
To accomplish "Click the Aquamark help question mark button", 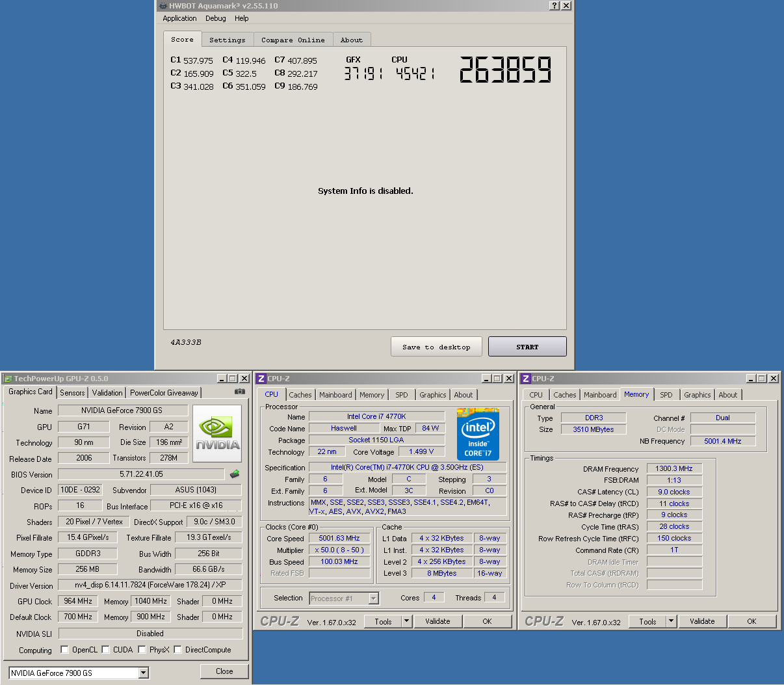I will [x=554, y=5].
